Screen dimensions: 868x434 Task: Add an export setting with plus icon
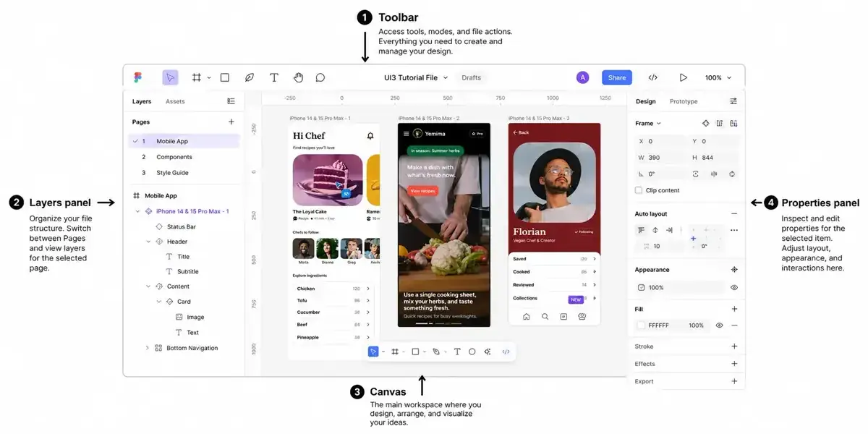[734, 381]
